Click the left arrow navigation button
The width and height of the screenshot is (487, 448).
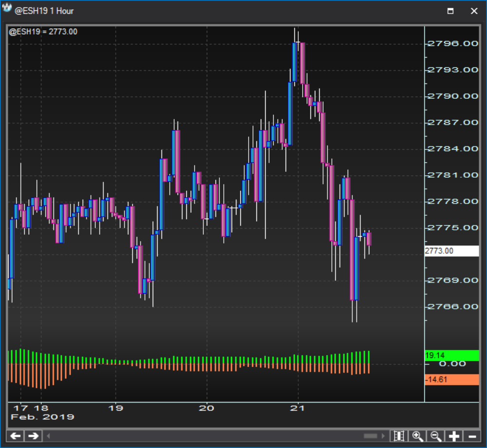point(15,436)
